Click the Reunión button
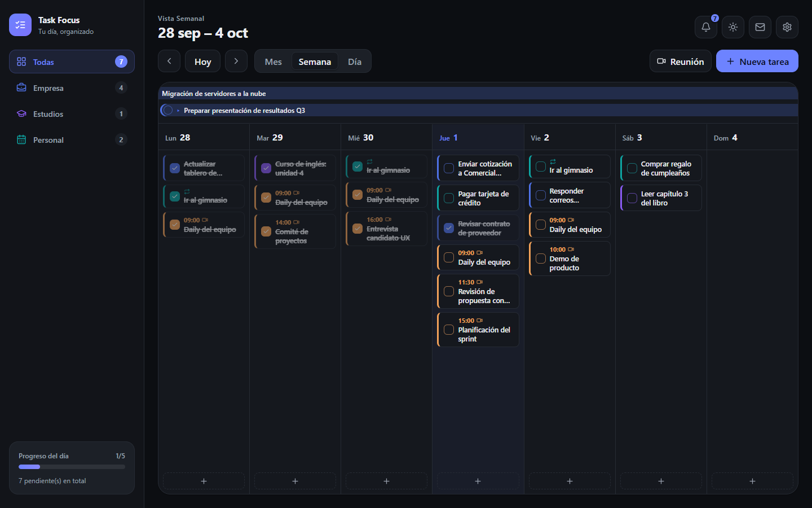The image size is (812, 508). pyautogui.click(x=681, y=61)
